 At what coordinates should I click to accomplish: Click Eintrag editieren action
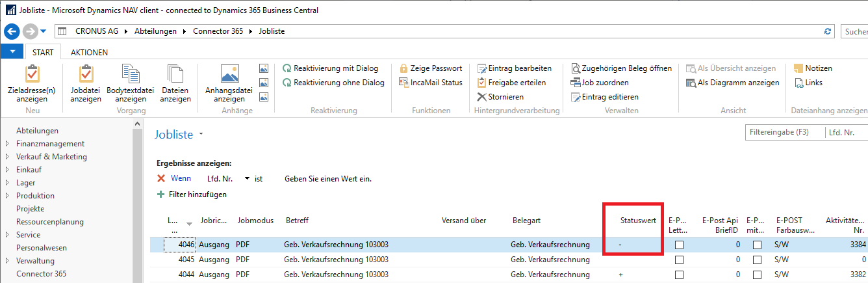click(604, 97)
